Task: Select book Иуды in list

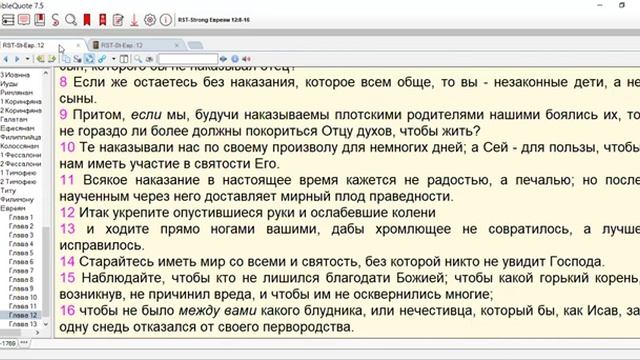Action: (9, 84)
